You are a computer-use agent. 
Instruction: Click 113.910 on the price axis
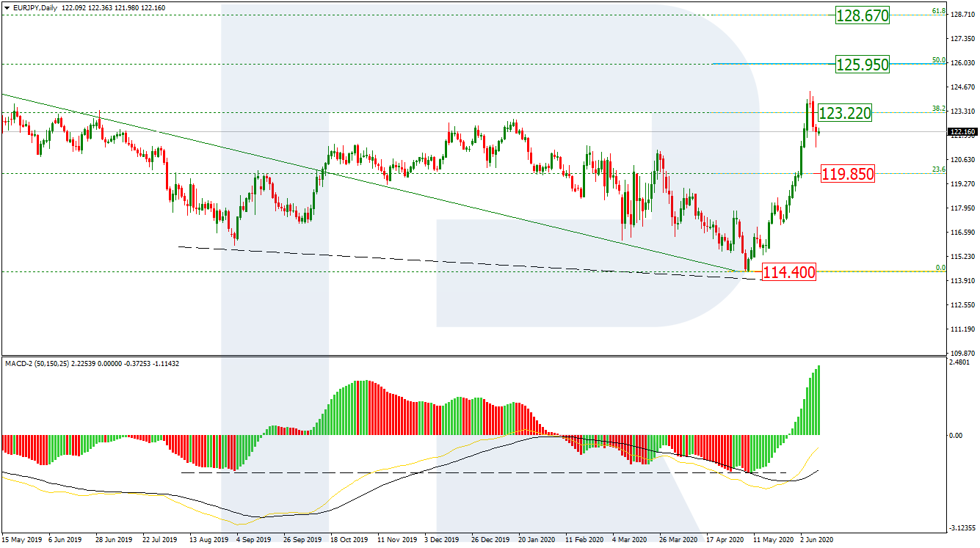point(962,281)
